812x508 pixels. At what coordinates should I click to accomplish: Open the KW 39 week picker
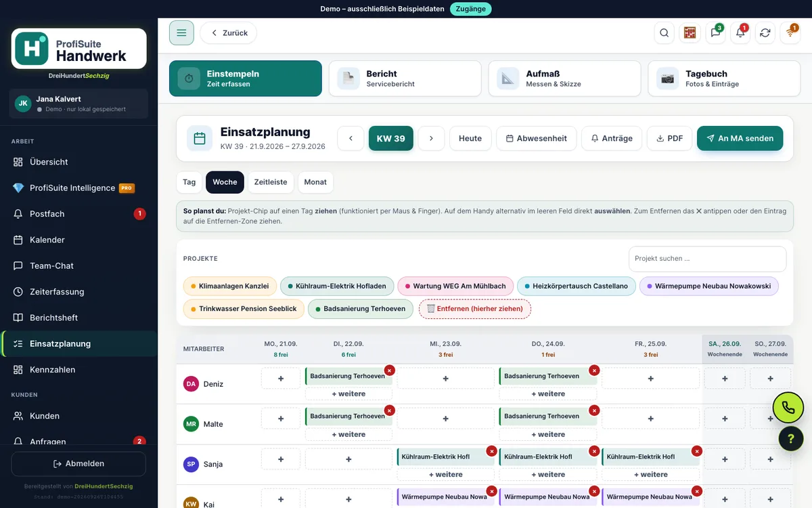pos(391,138)
